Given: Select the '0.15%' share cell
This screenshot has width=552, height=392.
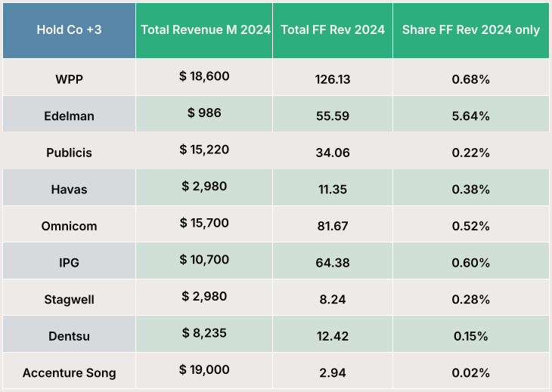Looking at the screenshot, I should click(x=471, y=334).
